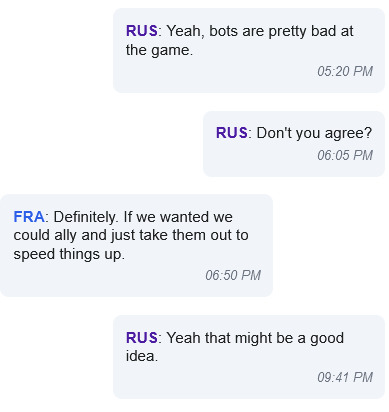Click the 05:20 PM timestamp
The image size is (389, 412).
pyautogui.click(x=345, y=71)
